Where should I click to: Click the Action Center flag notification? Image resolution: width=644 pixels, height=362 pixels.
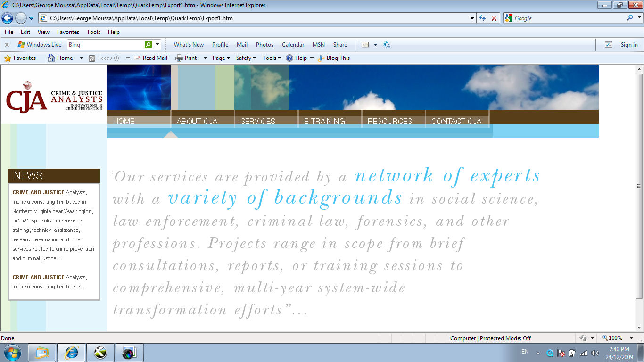560,352
